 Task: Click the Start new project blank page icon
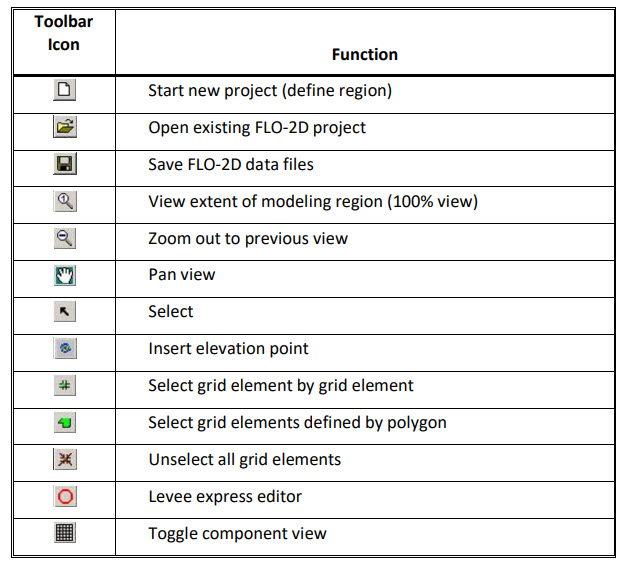(x=64, y=91)
